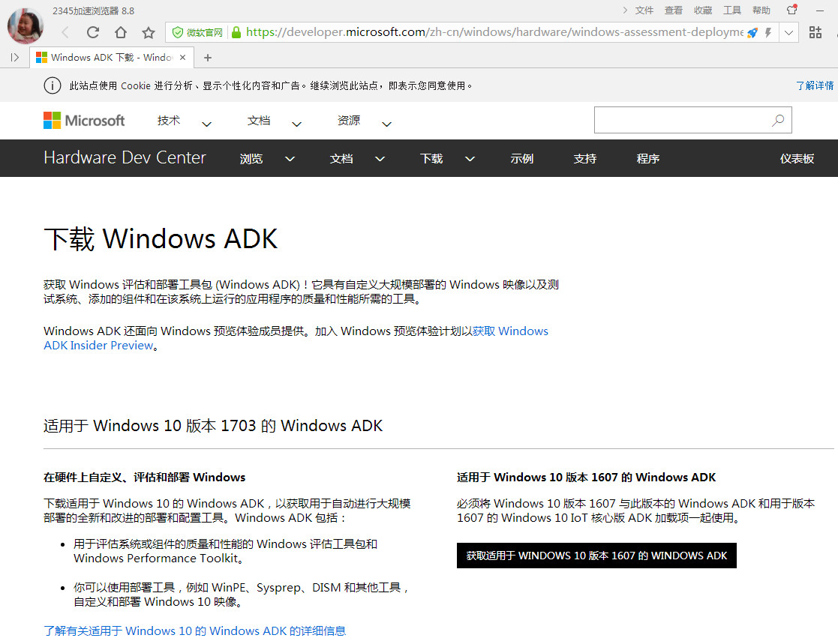
Task: Click the 适用于 Windows 10 版本 1703 heading
Action: point(213,426)
